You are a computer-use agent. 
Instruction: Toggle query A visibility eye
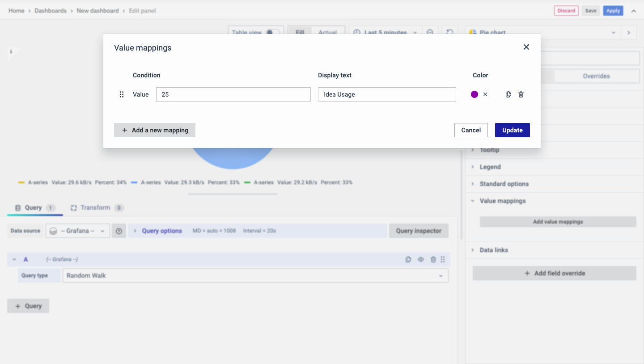tap(420, 259)
